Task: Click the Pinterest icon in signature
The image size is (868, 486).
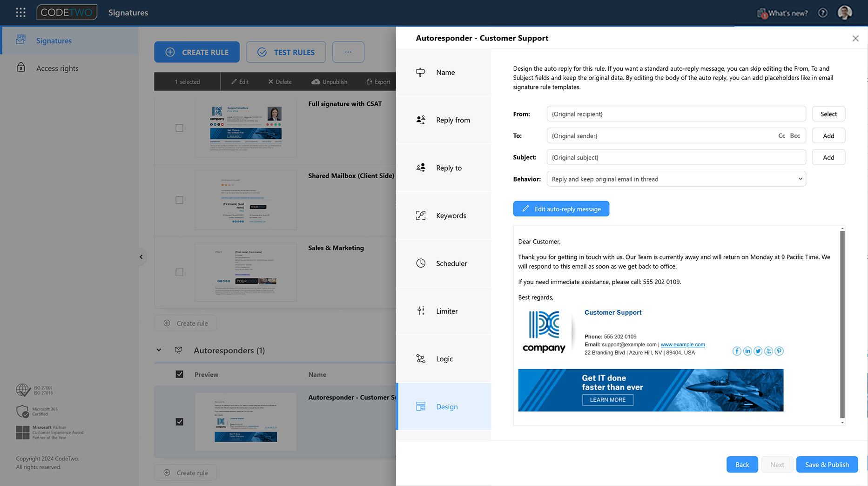Action: pos(779,351)
